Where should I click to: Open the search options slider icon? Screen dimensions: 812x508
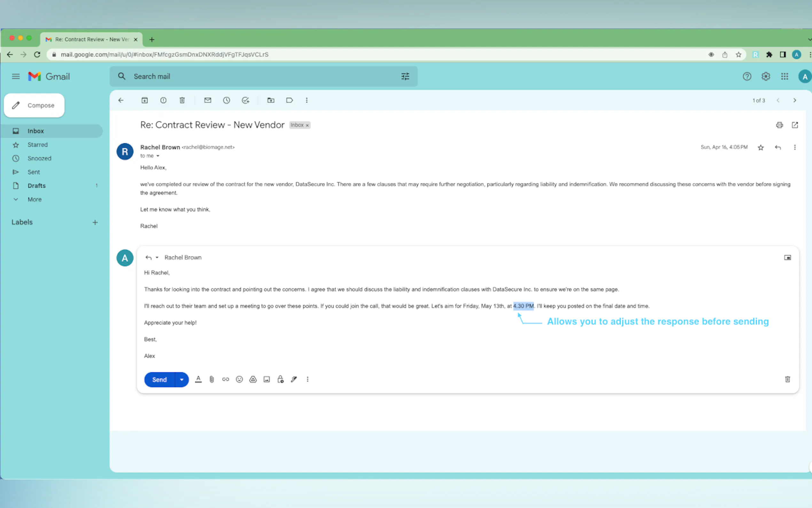[x=405, y=76]
